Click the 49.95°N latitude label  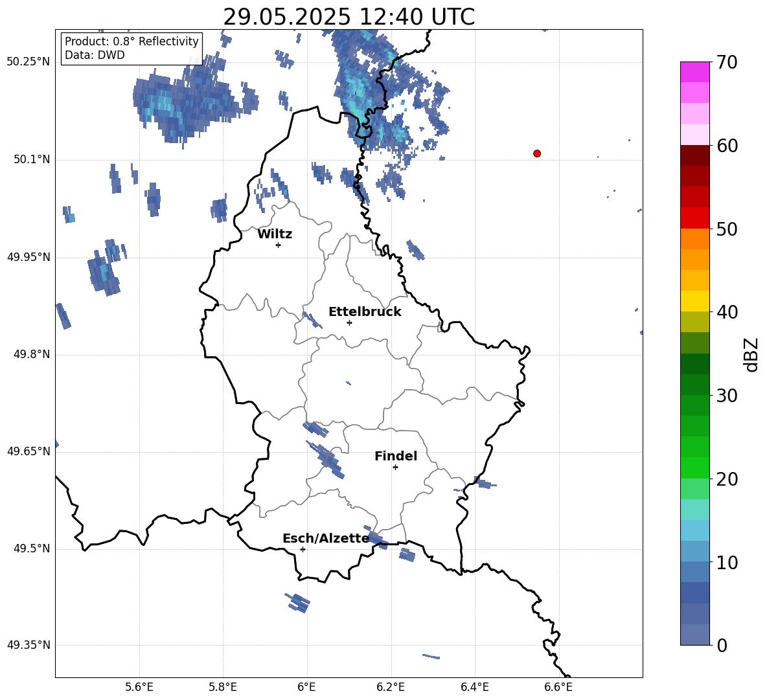(29, 257)
